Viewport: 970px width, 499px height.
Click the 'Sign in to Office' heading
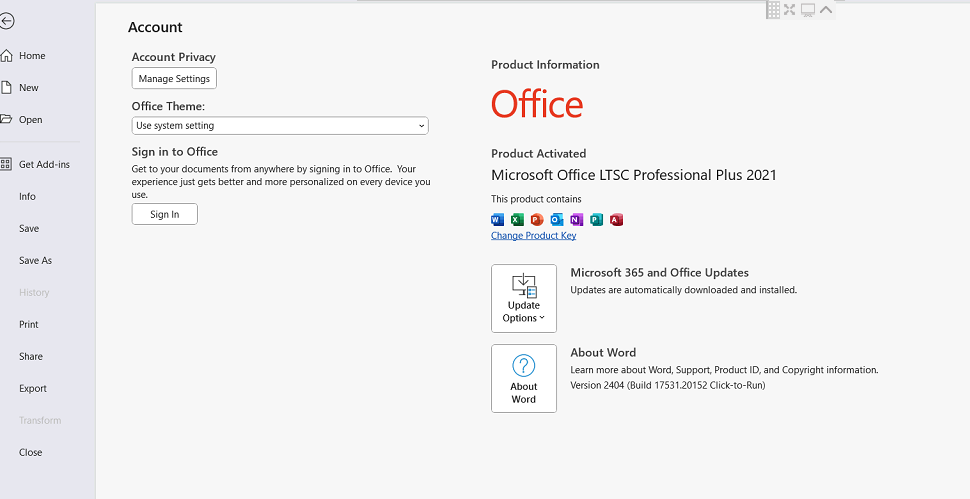174,151
